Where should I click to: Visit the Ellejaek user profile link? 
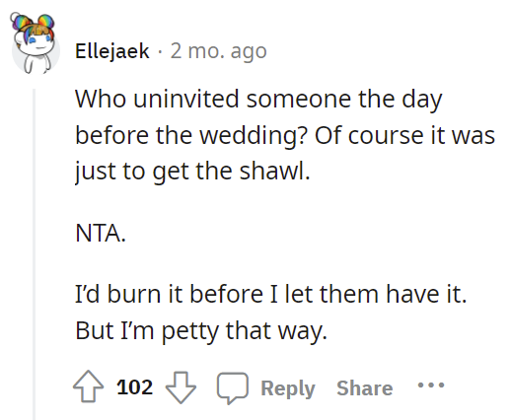coord(112,51)
